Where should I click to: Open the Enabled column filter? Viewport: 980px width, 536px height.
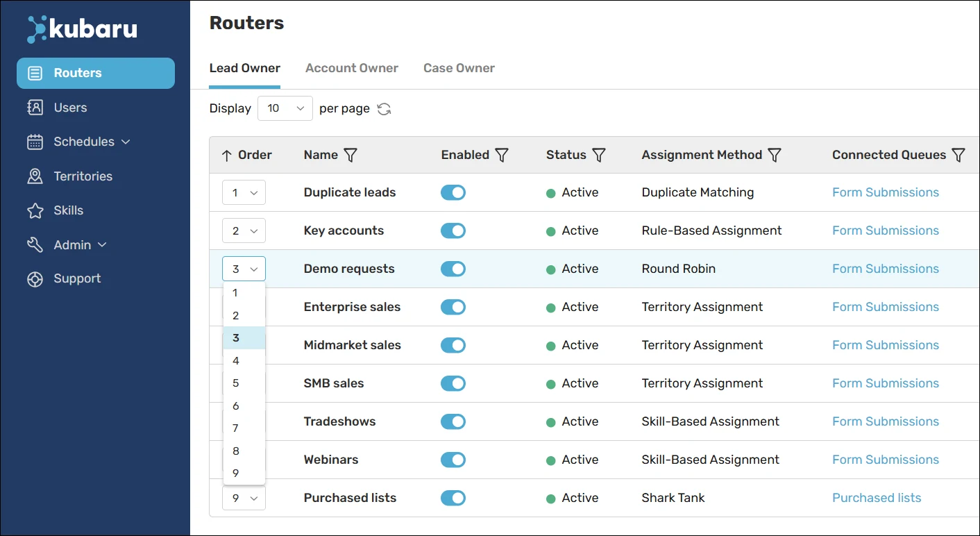pos(502,156)
